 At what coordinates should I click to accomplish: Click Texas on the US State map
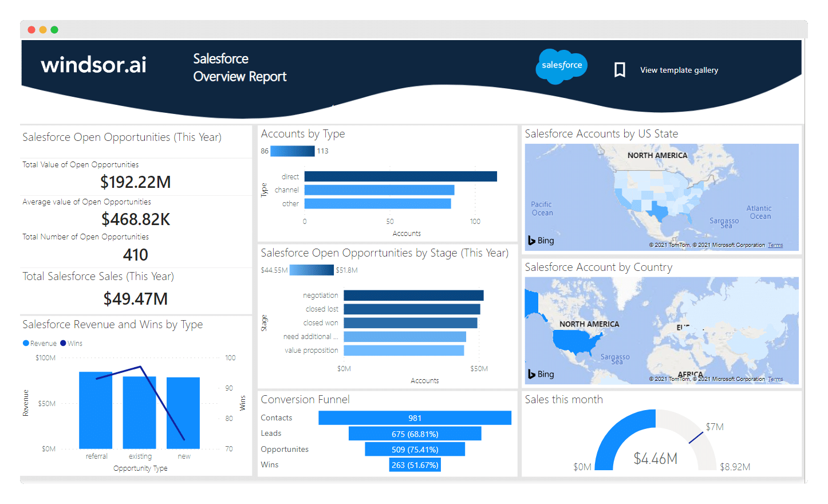point(657,211)
